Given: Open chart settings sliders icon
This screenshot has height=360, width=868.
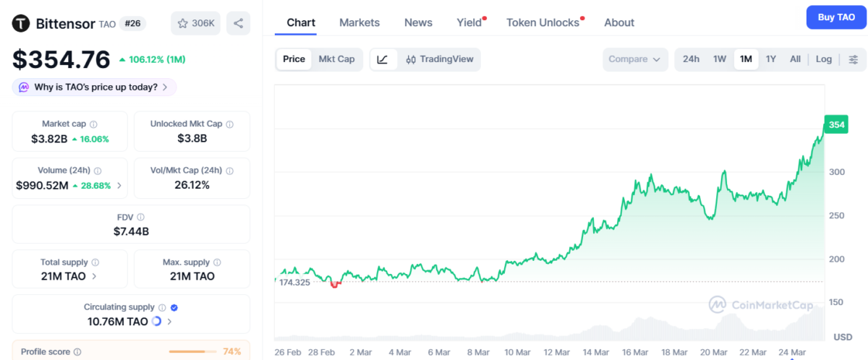Looking at the screenshot, I should point(854,59).
